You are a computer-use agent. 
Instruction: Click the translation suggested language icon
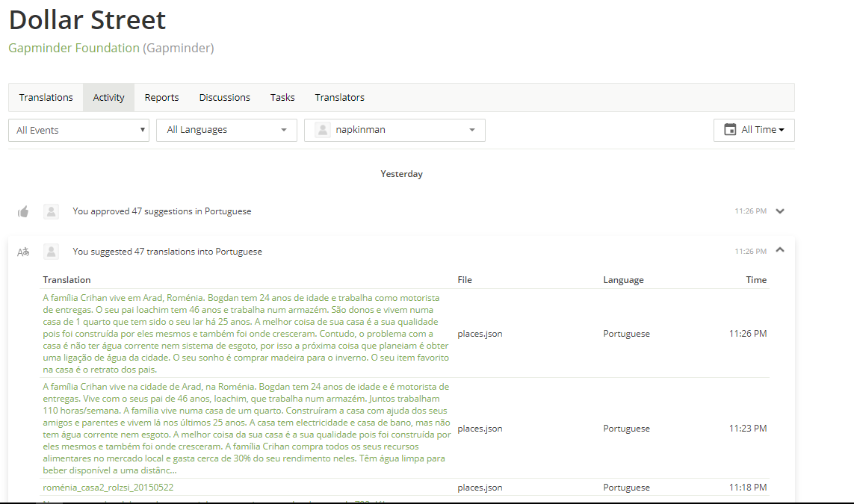point(23,252)
